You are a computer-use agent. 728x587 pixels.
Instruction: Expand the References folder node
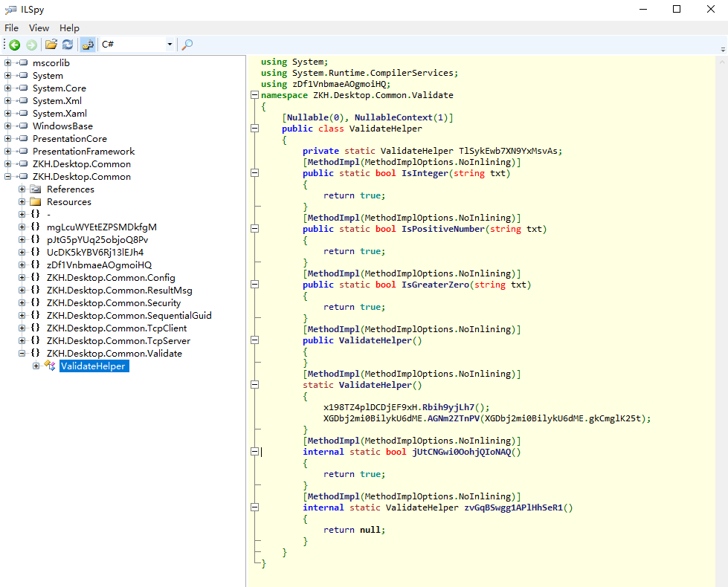coord(22,189)
